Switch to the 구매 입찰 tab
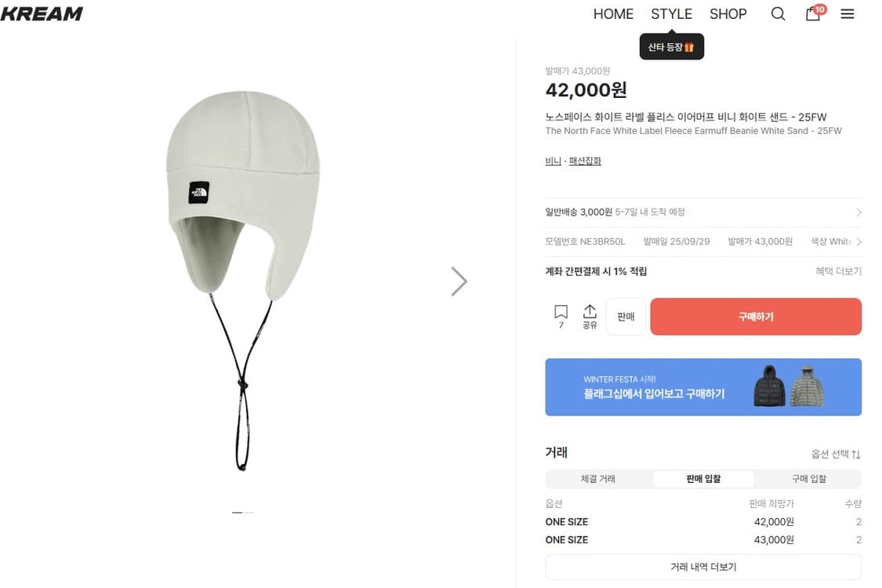882x588 pixels. pyautogui.click(x=808, y=478)
